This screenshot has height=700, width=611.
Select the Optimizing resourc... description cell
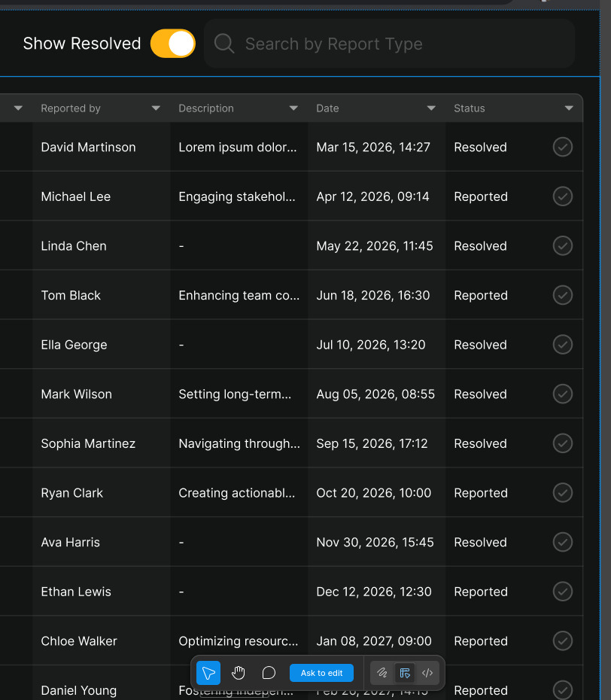coord(239,641)
